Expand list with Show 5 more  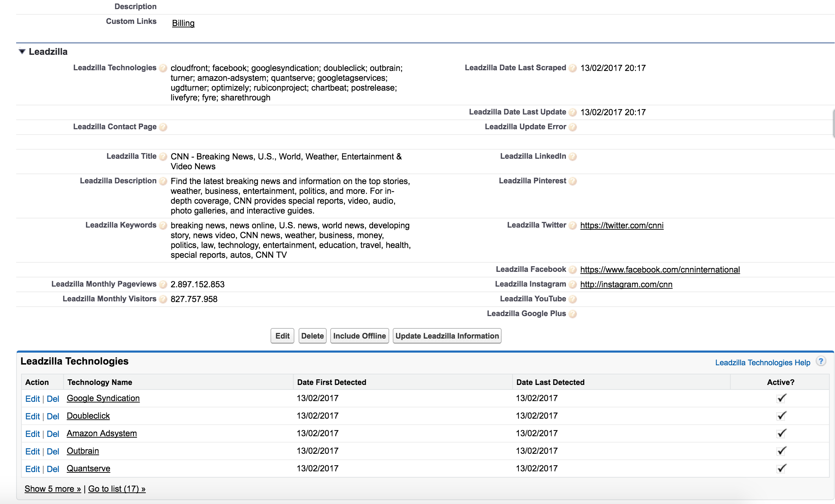tap(53, 489)
